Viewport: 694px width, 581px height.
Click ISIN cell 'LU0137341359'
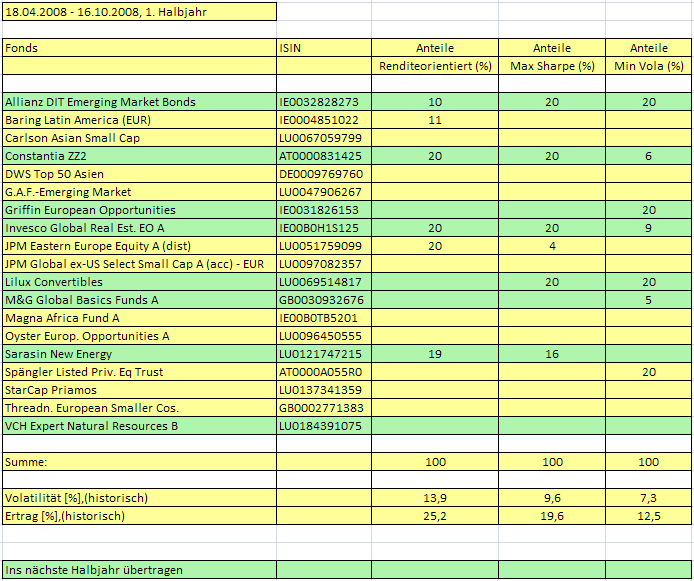(324, 390)
